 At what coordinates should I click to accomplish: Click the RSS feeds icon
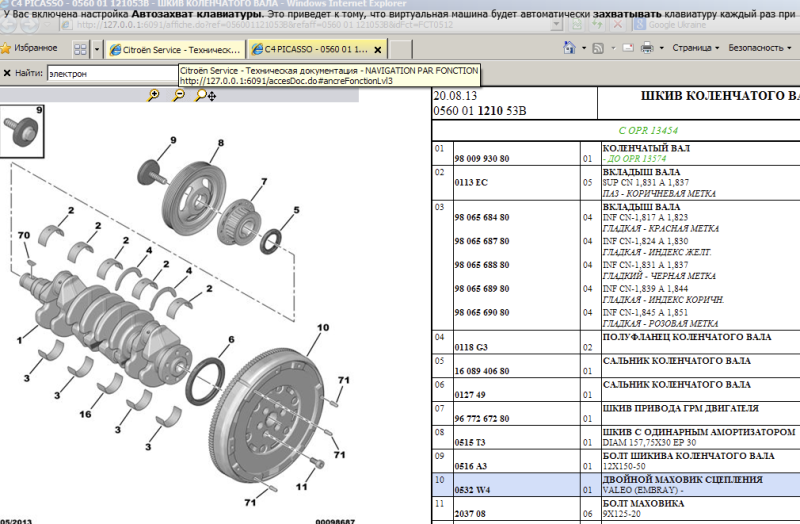[x=597, y=48]
